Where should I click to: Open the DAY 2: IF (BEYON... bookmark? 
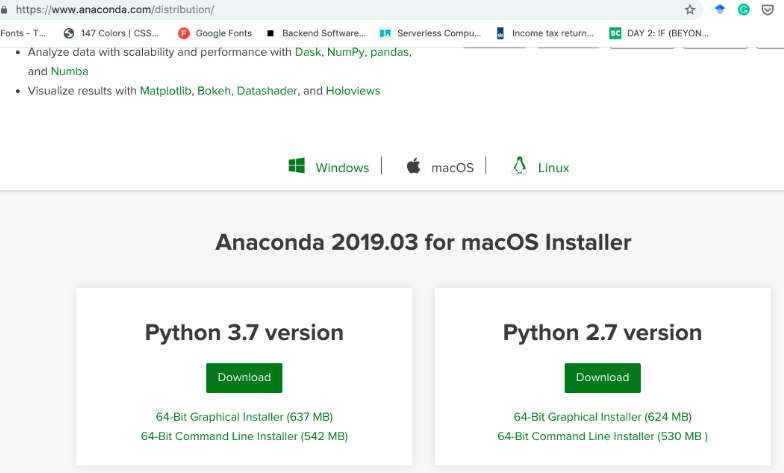659,33
